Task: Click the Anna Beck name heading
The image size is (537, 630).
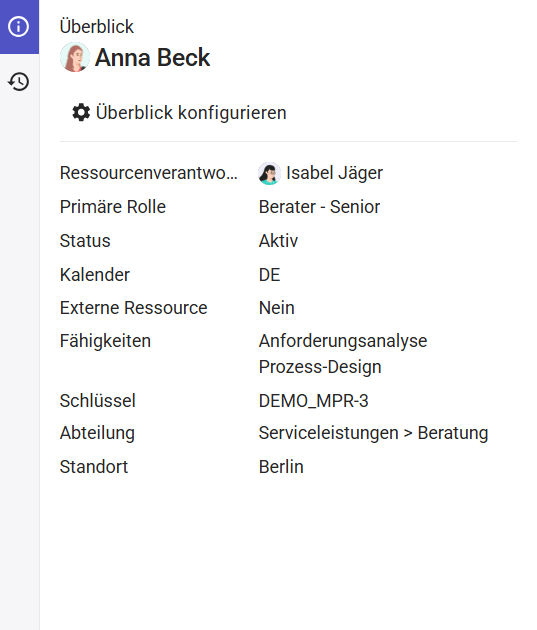Action: [x=152, y=57]
